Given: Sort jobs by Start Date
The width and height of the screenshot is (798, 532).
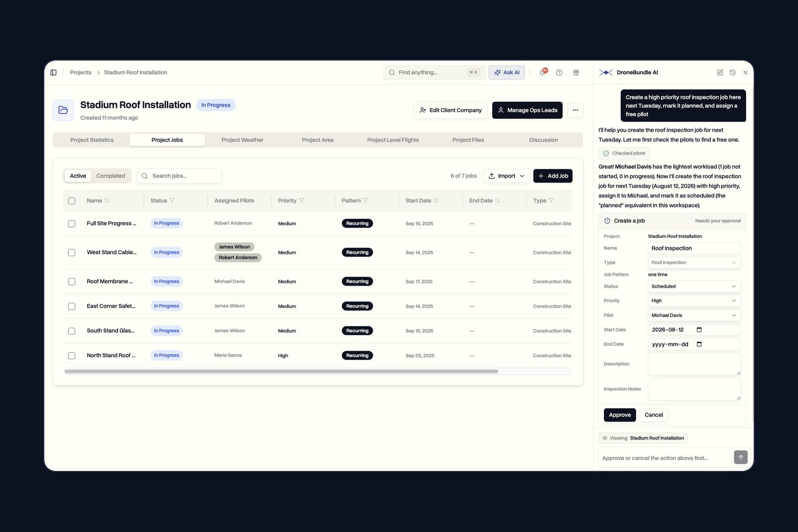Looking at the screenshot, I should tap(436, 200).
